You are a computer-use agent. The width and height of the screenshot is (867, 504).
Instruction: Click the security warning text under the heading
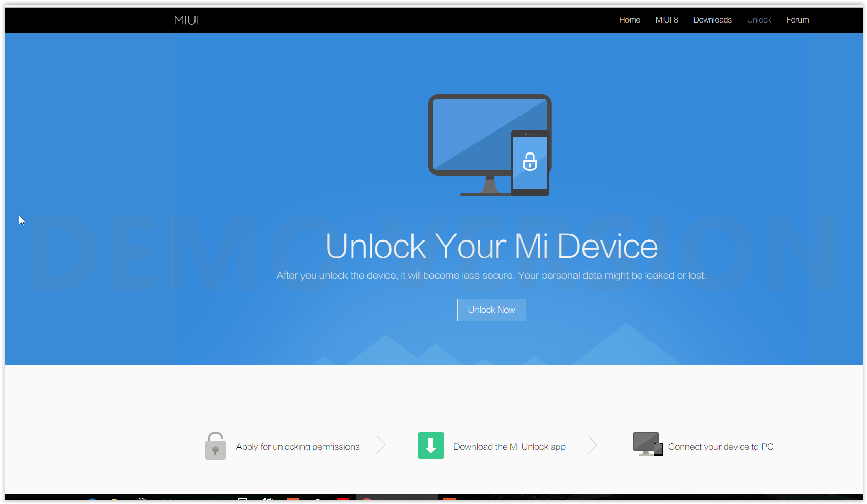pyautogui.click(x=491, y=275)
